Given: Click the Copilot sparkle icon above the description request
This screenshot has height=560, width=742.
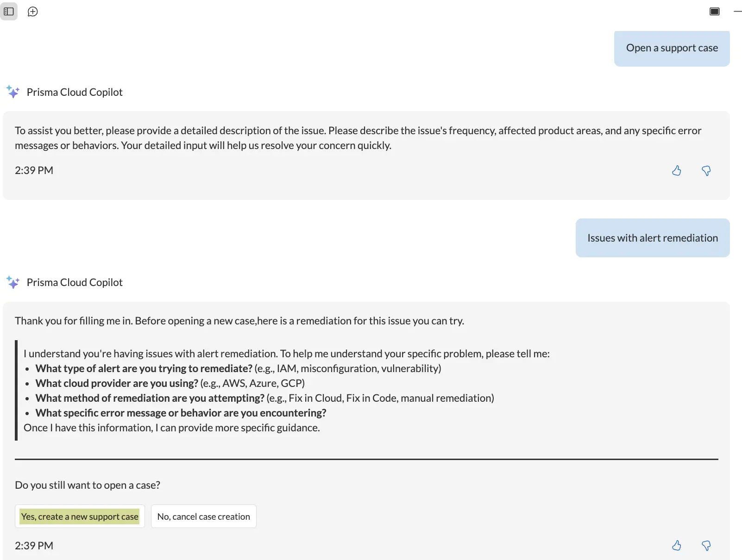Looking at the screenshot, I should 13,92.
